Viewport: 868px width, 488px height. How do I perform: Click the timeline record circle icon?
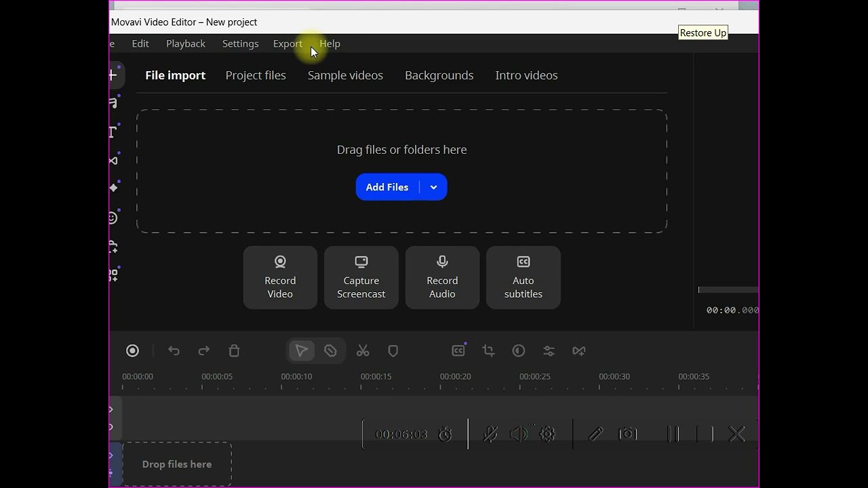click(133, 350)
